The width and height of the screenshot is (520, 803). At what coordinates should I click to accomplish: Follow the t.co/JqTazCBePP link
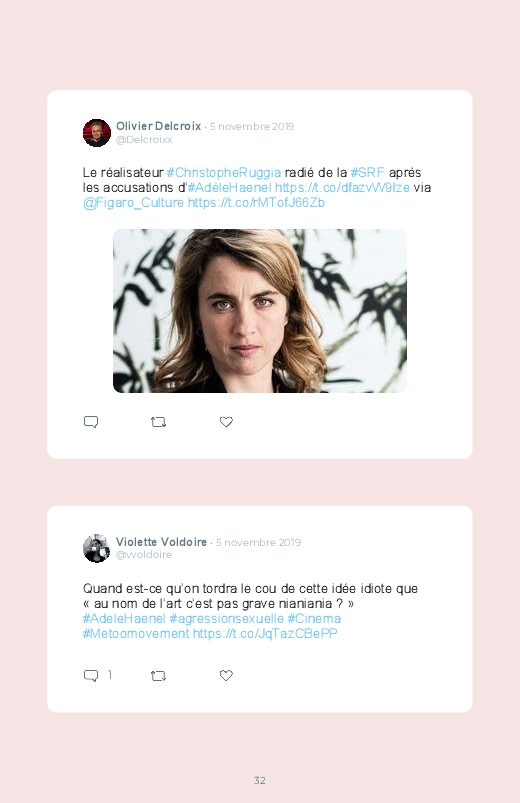pos(265,633)
